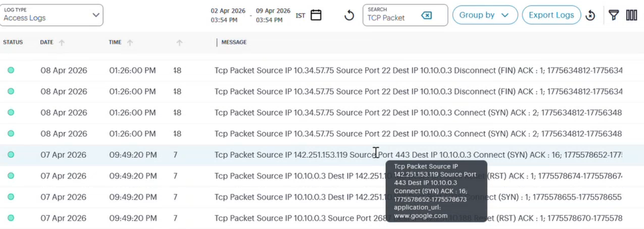Expand the Log Type dropdown

52,15
